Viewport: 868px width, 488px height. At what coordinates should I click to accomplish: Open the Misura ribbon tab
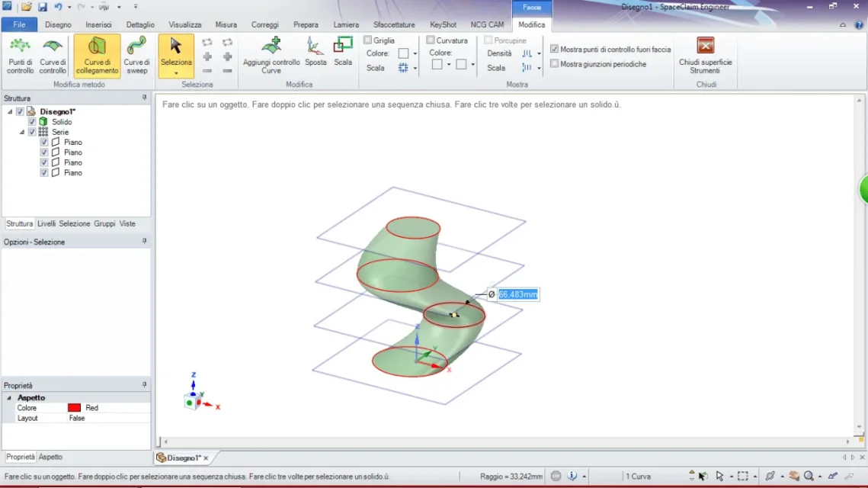tap(226, 25)
